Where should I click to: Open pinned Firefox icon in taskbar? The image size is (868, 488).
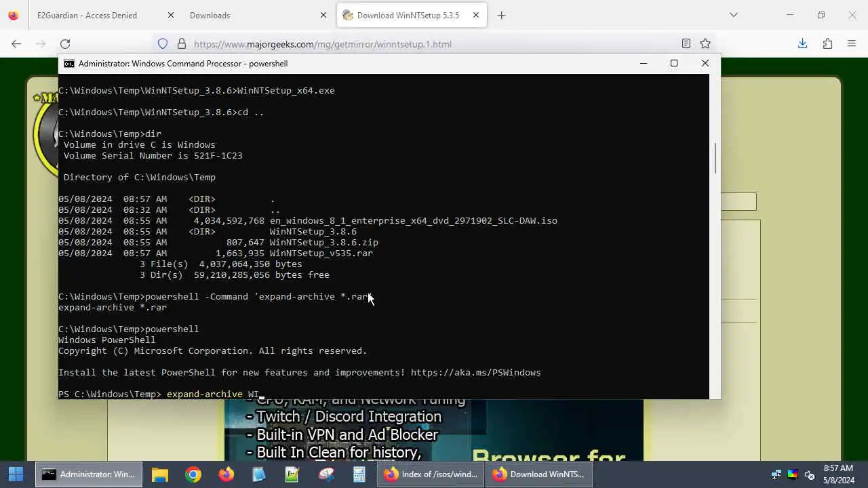coord(226,474)
